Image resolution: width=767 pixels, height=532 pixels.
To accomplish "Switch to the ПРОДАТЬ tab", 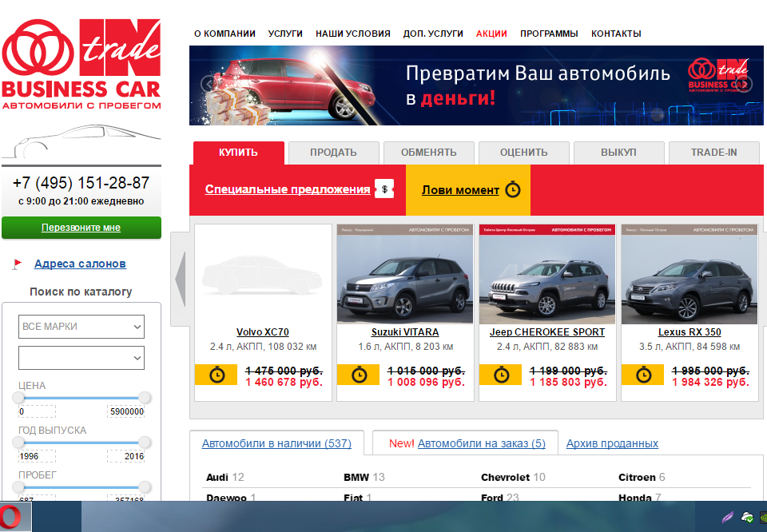I will point(334,153).
